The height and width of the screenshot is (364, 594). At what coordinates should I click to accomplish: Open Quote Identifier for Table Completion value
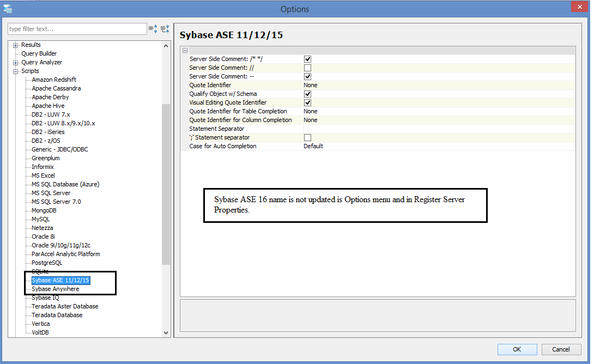point(310,111)
